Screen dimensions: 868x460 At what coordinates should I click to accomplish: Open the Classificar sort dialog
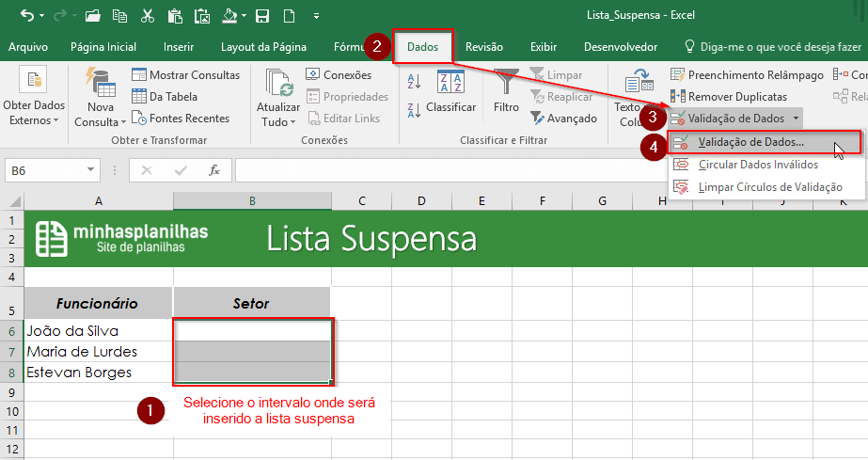(450, 92)
